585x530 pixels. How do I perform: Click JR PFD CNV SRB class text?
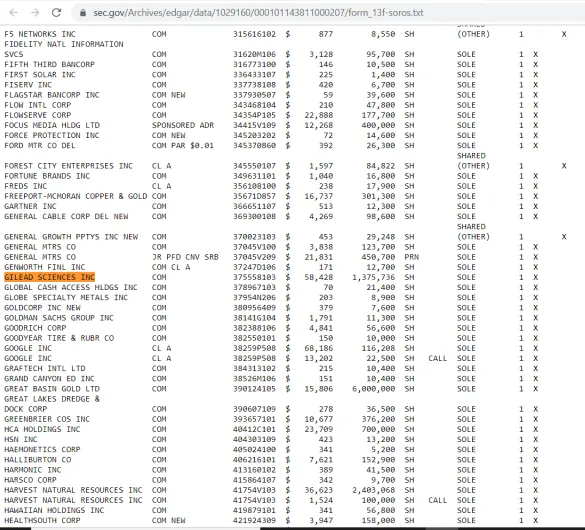[185, 257]
